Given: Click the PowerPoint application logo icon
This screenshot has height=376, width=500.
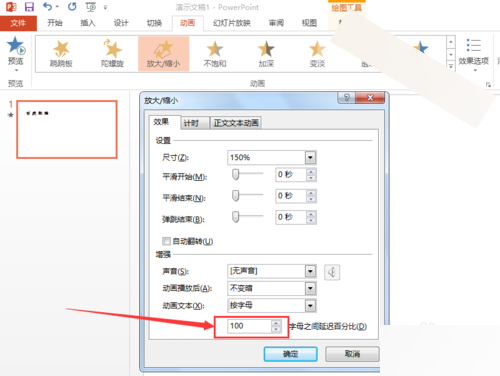Looking at the screenshot, I should pyautogui.click(x=11, y=7).
